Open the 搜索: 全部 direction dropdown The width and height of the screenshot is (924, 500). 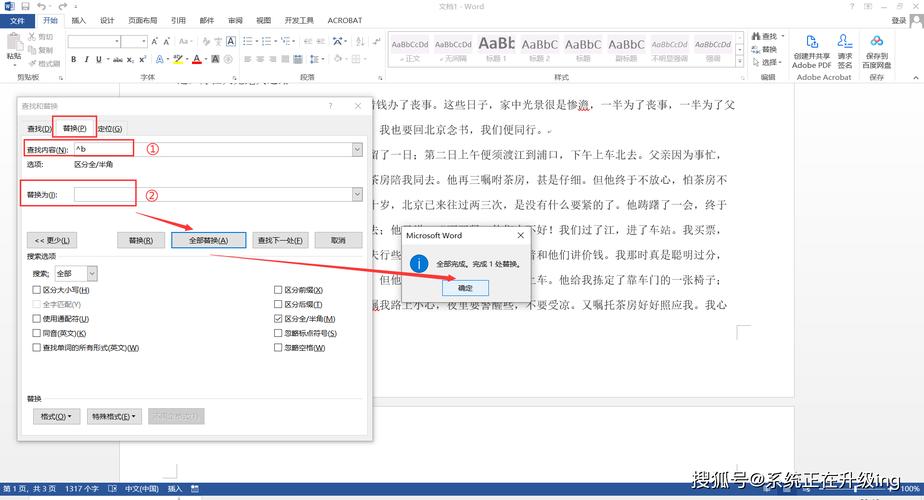pos(92,274)
